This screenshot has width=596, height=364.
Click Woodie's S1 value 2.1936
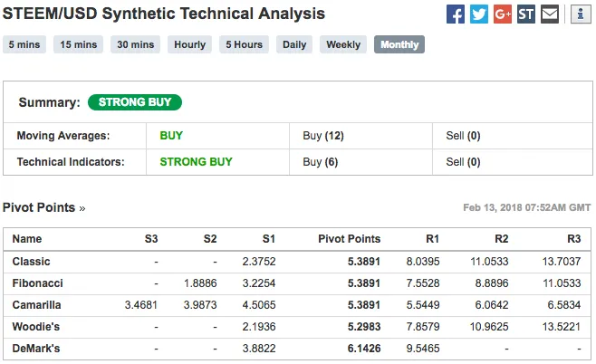(259, 326)
